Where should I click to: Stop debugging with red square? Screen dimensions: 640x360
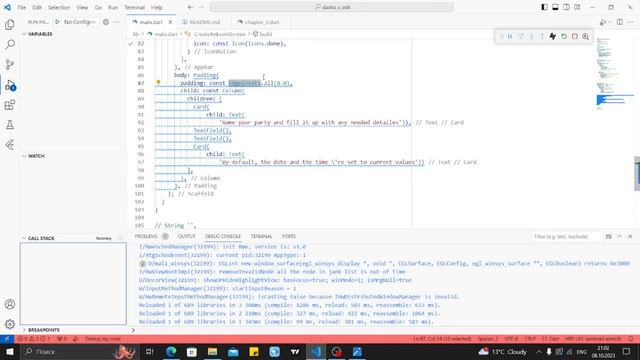(575, 36)
